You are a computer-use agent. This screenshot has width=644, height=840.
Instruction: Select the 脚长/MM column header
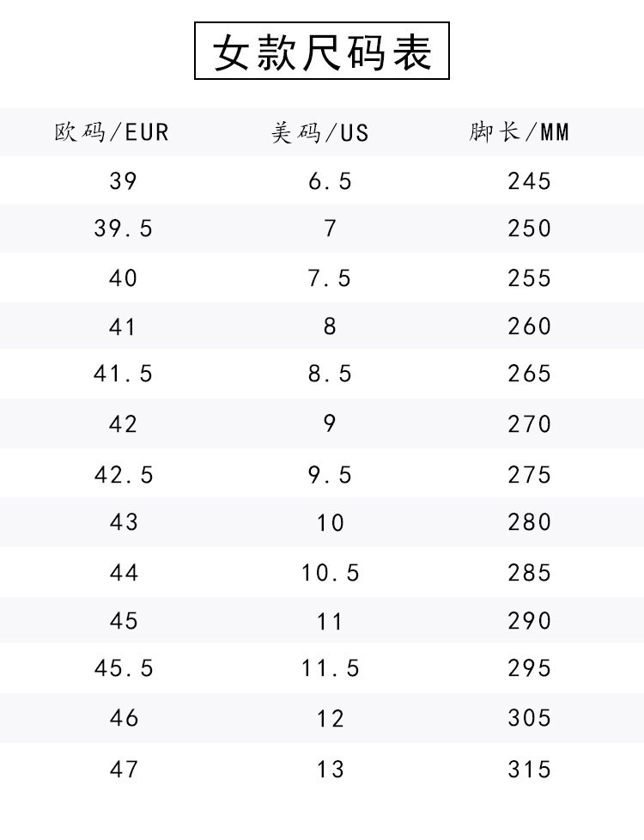[x=519, y=131]
